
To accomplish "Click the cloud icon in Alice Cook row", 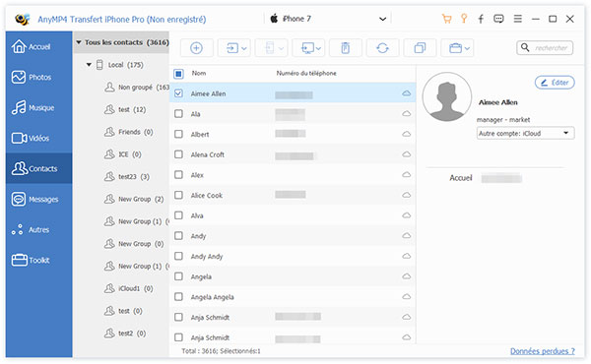I will pyautogui.click(x=406, y=195).
